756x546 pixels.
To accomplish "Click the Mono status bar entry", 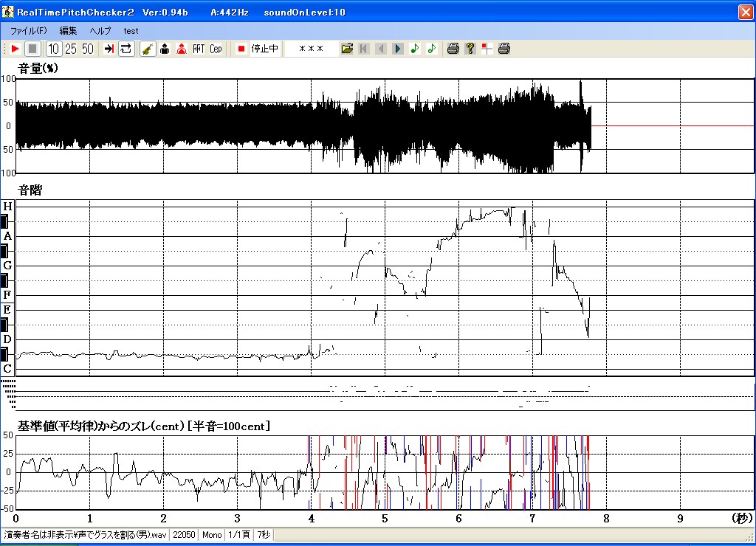I will click(212, 535).
